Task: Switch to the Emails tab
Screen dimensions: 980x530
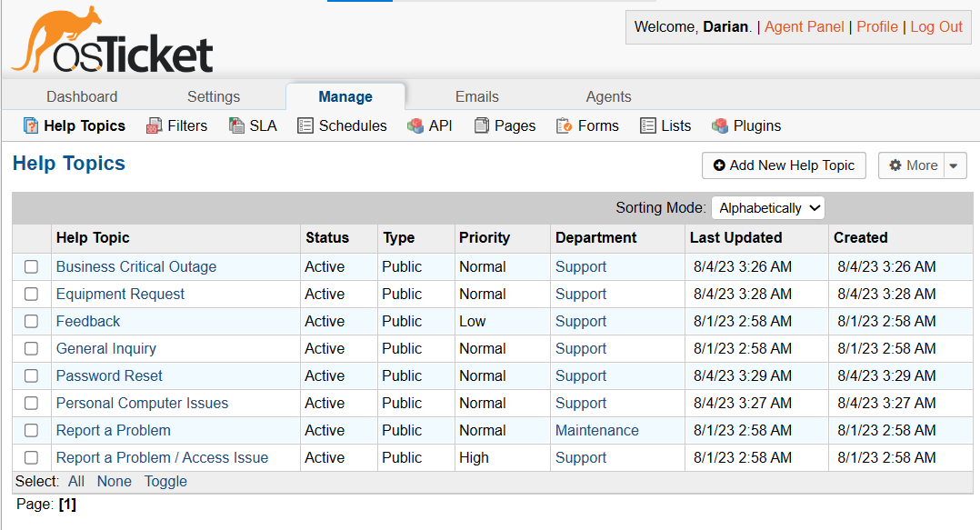Action: [476, 96]
